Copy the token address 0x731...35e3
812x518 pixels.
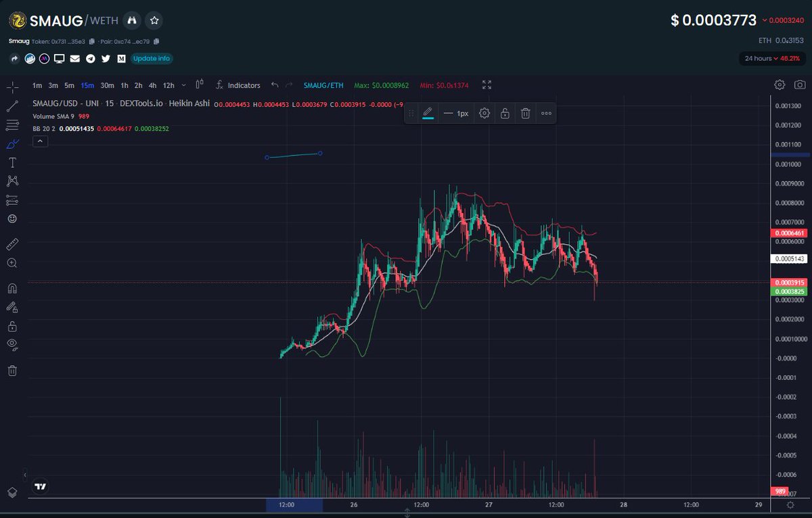(x=92, y=41)
